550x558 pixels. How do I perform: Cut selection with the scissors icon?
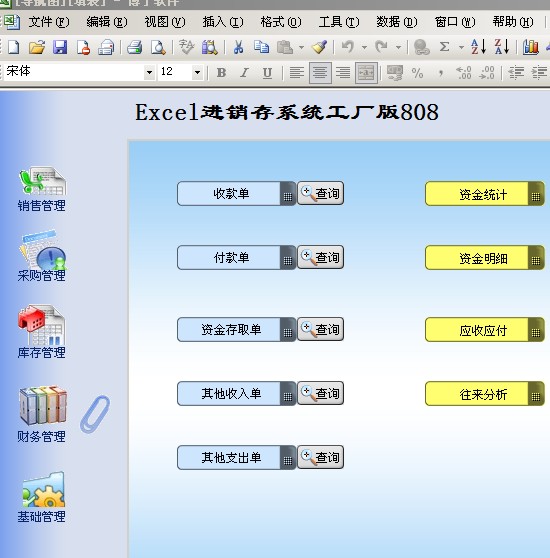238,47
